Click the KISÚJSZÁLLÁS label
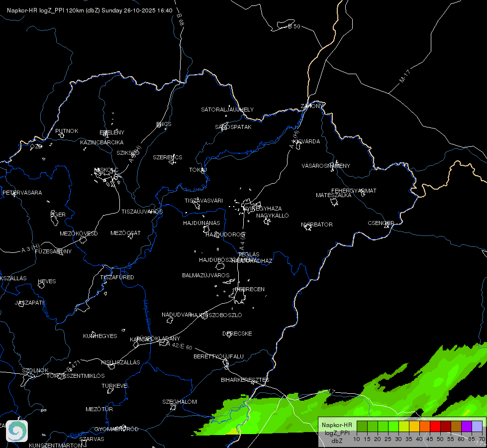 point(120,362)
